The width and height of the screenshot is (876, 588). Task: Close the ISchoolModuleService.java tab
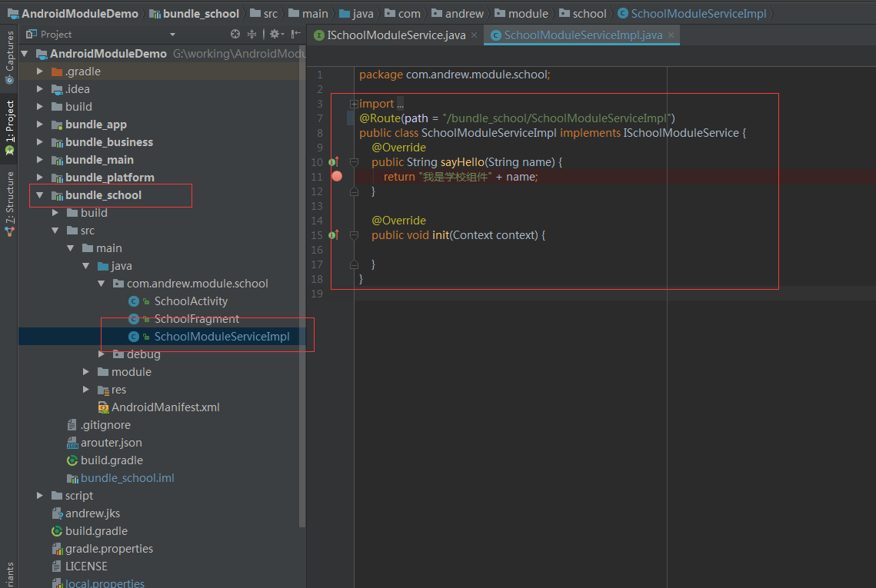[x=474, y=35]
